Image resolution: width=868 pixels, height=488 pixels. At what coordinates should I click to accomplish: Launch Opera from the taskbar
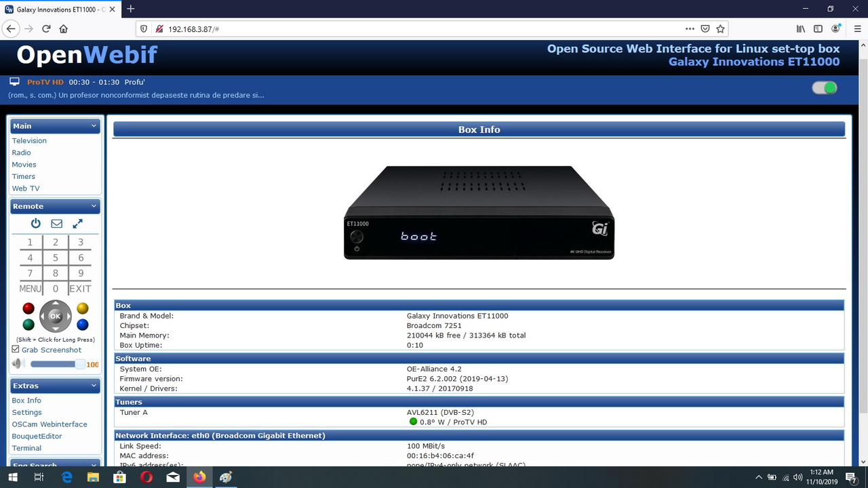(x=146, y=477)
